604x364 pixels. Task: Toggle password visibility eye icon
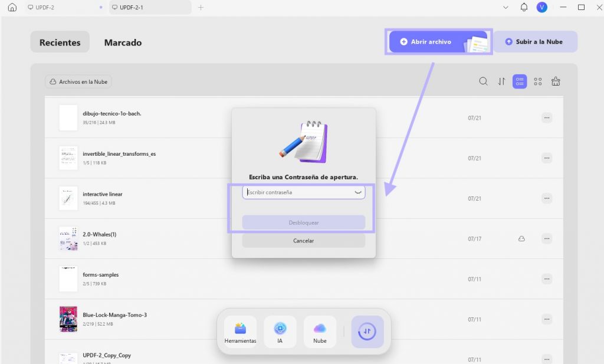pos(358,192)
